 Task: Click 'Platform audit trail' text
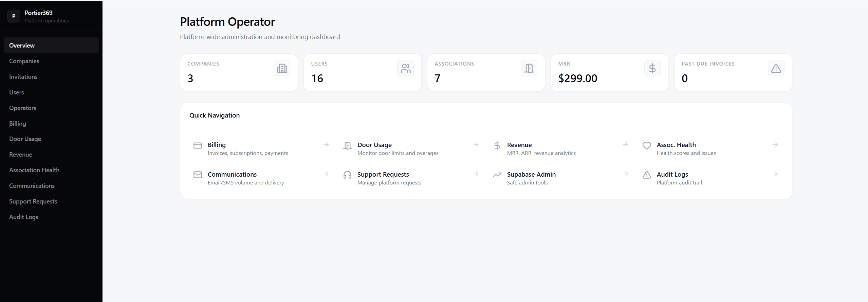click(679, 183)
